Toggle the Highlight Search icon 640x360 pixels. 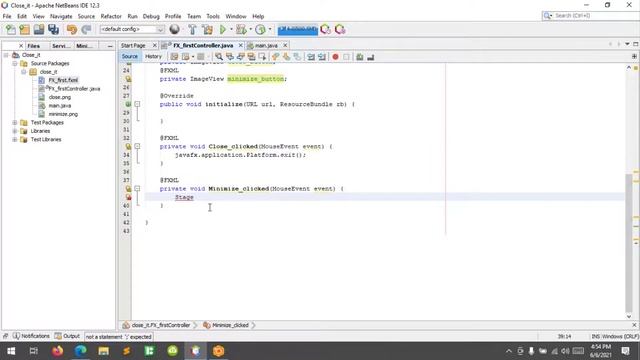251,57
